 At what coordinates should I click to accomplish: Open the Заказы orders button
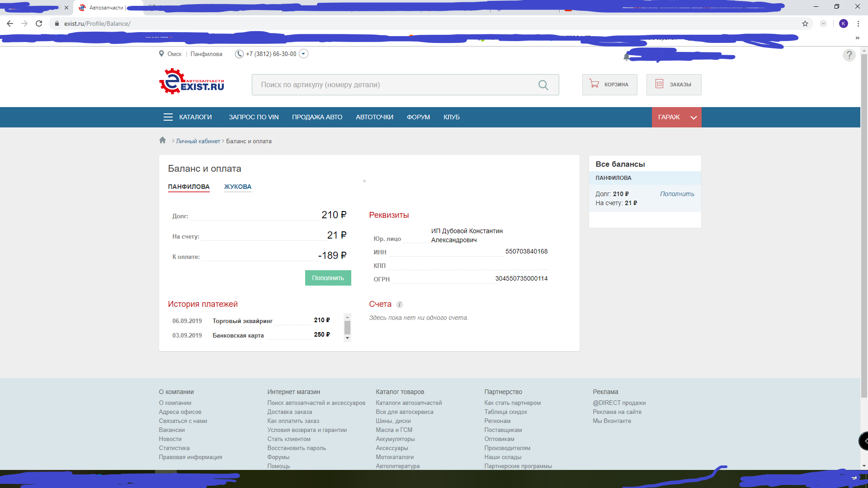click(674, 84)
